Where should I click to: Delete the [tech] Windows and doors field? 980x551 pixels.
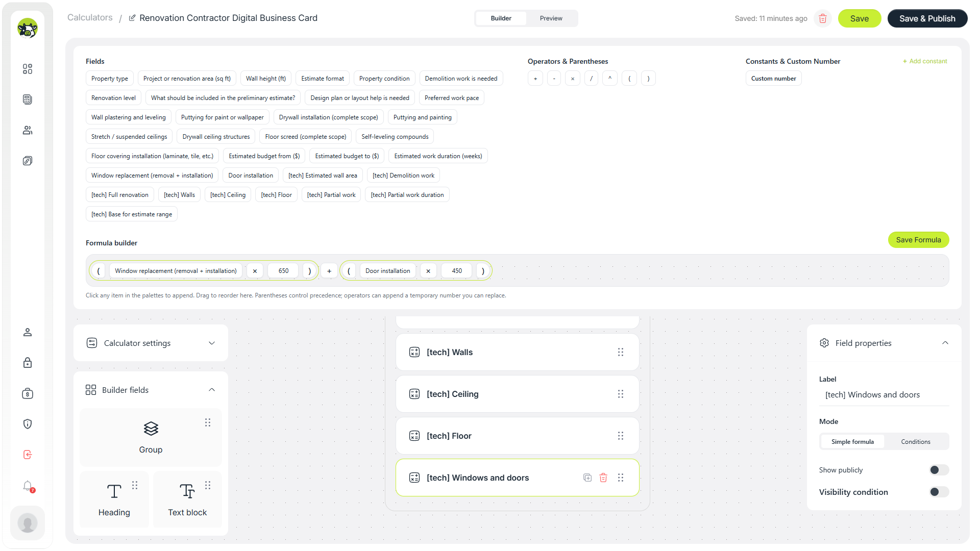(603, 478)
